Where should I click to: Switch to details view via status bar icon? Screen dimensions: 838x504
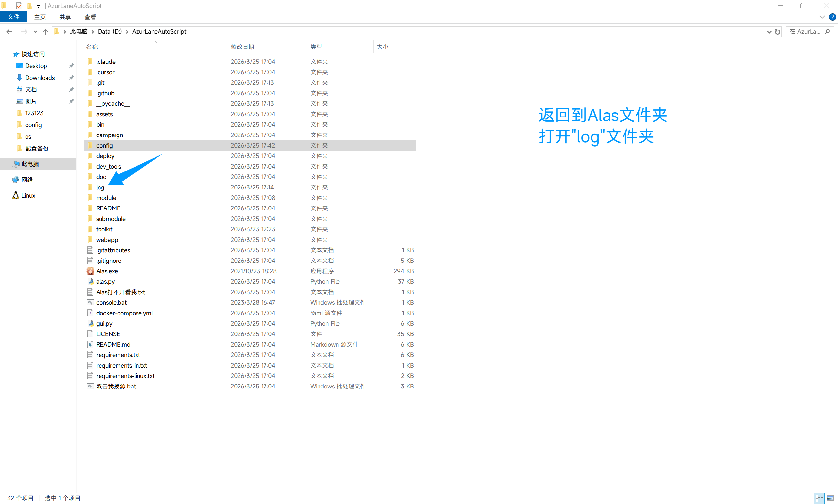click(x=819, y=497)
